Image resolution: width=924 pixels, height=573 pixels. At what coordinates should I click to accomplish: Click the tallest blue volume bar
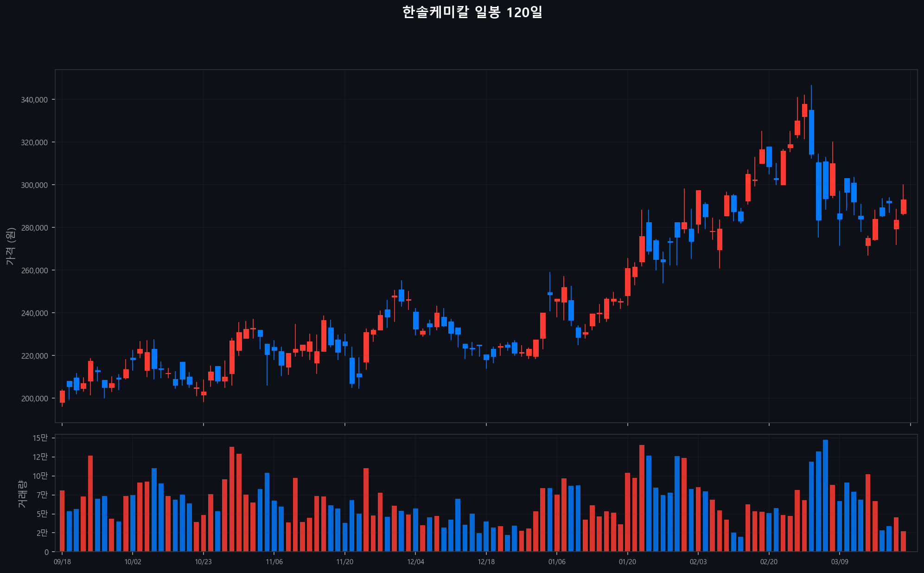click(x=825, y=496)
